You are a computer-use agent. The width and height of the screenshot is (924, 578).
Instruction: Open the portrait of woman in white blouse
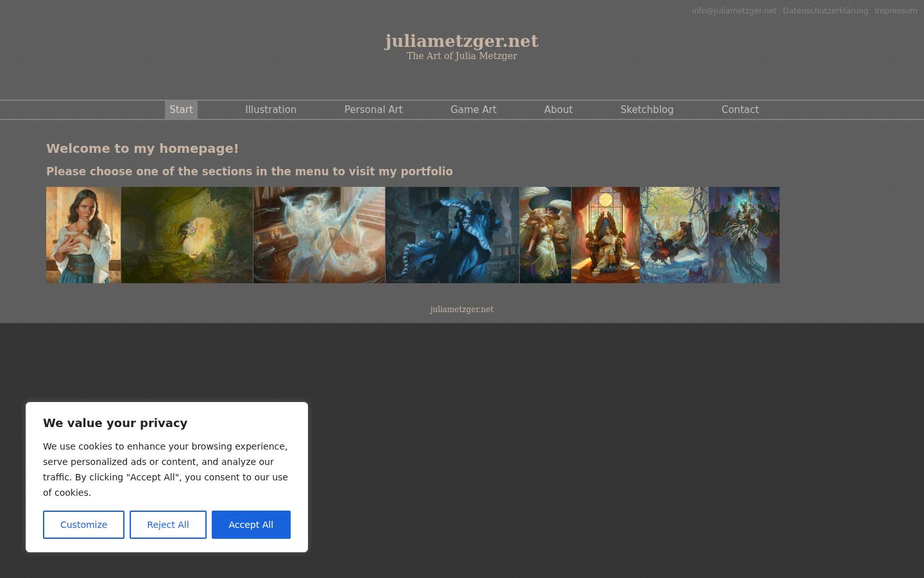click(x=83, y=235)
